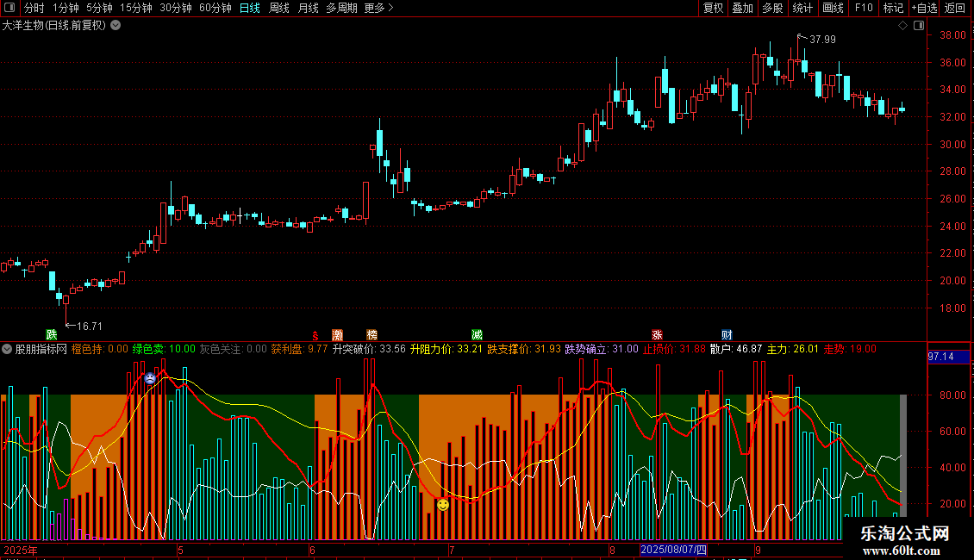This screenshot has height=560, width=974.
Task: Click the 升突破价: 33.56 value
Action: [x=369, y=350]
